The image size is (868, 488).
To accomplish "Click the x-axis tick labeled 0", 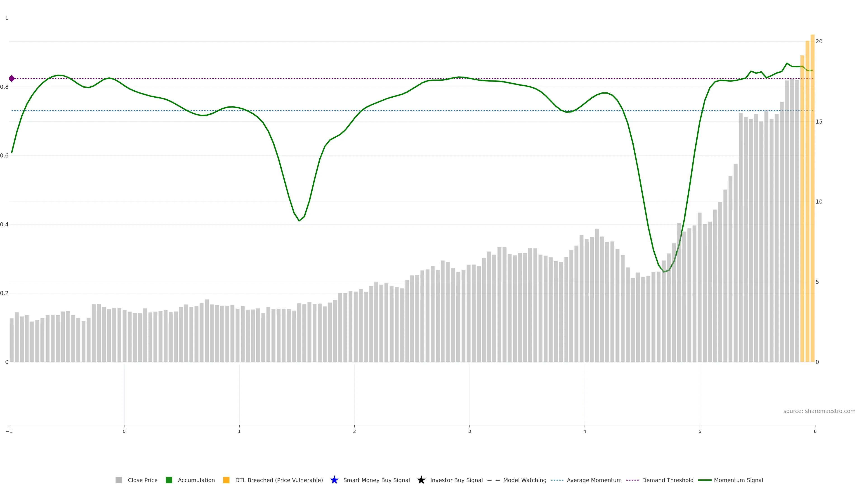I will tap(124, 432).
